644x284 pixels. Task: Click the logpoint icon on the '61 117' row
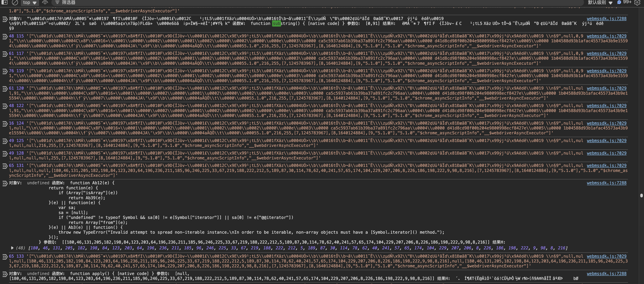(x=5, y=54)
